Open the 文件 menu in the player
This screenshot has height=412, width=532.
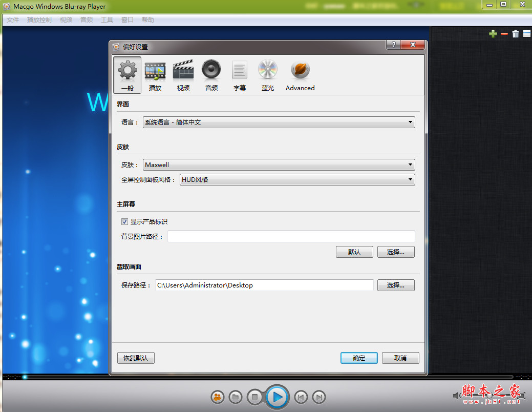pos(13,20)
